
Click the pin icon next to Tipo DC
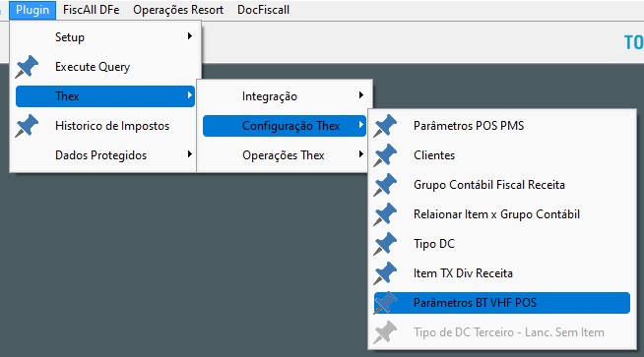(385, 244)
